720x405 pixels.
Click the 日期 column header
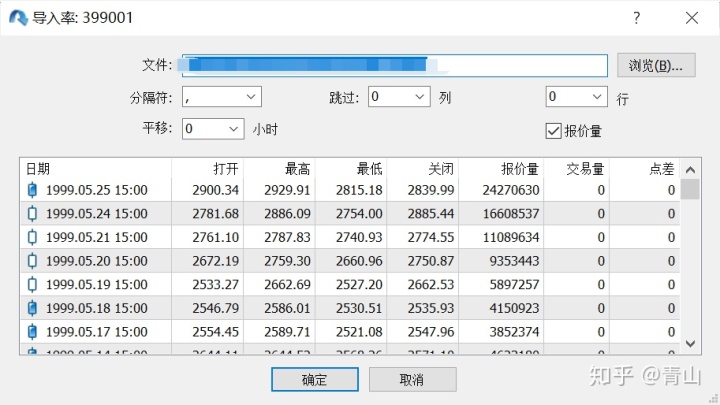[96, 169]
